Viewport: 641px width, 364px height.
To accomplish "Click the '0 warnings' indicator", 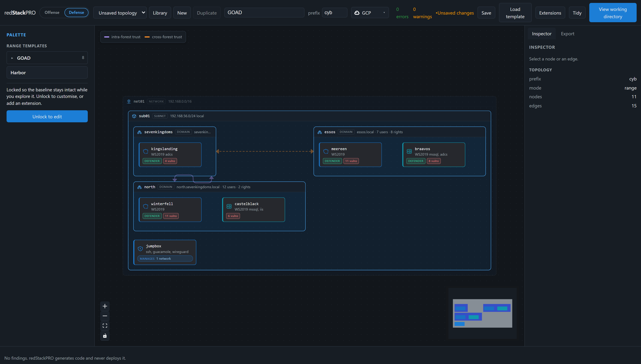I will pos(422,13).
